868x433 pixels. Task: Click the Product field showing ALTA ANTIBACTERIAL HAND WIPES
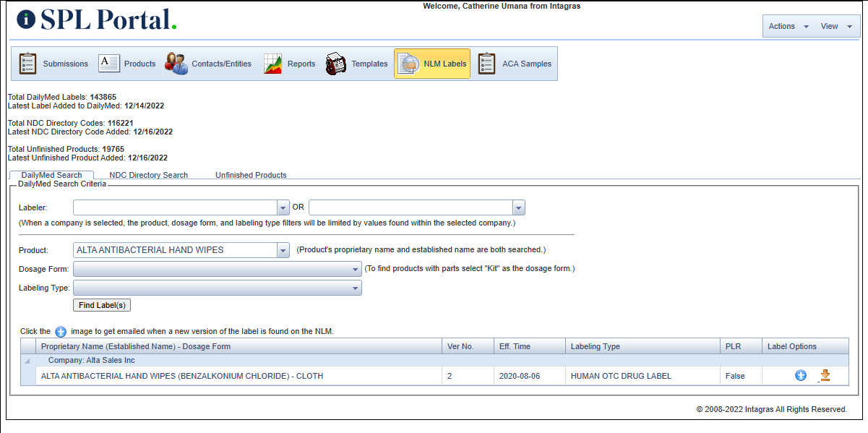click(175, 250)
